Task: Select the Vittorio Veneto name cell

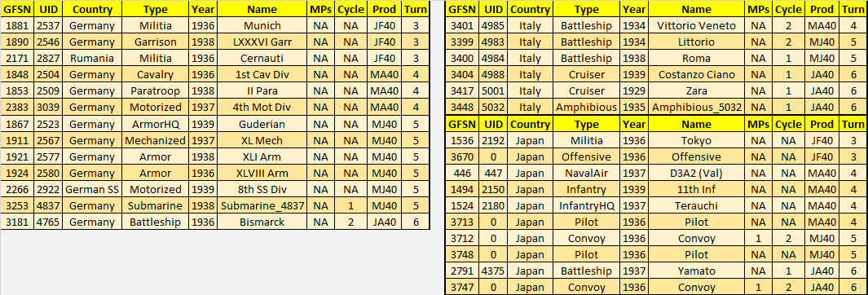Action: [696, 25]
